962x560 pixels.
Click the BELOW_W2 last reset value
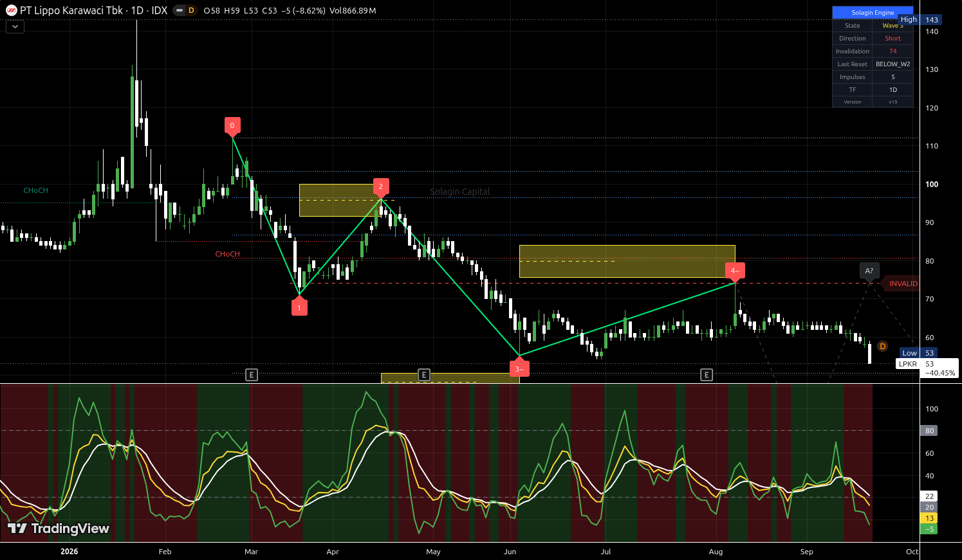click(x=893, y=64)
